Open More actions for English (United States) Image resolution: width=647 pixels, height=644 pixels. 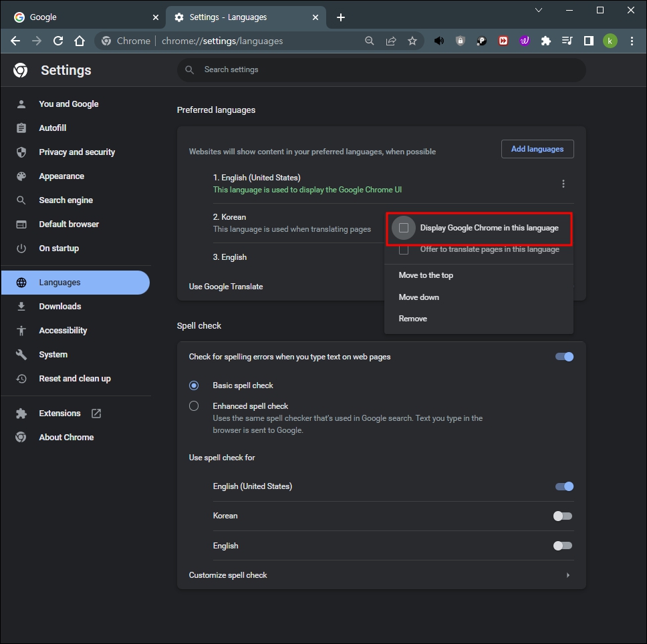563,184
